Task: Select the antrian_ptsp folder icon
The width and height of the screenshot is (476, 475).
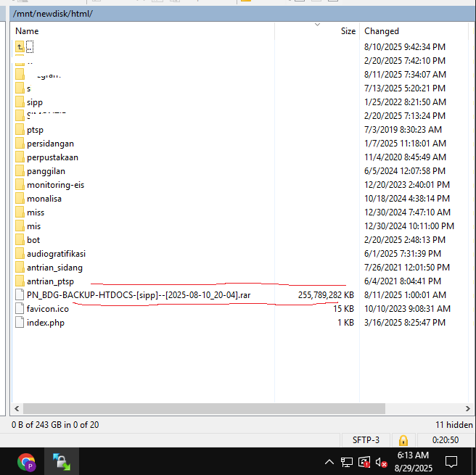Action: coord(20,281)
